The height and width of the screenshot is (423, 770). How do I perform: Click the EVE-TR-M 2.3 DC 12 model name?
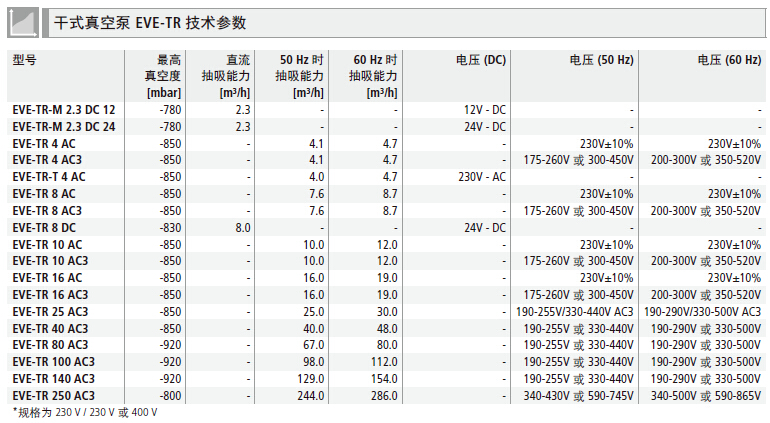[x=64, y=109]
